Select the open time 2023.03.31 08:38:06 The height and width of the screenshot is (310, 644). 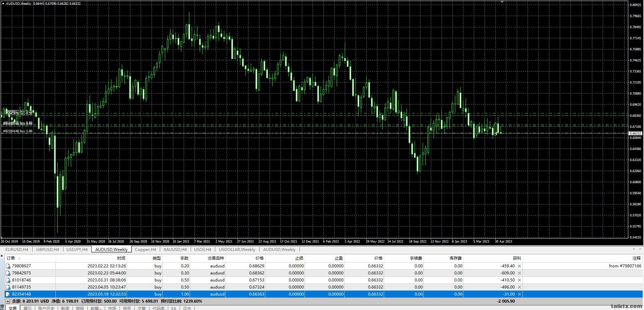(107, 280)
